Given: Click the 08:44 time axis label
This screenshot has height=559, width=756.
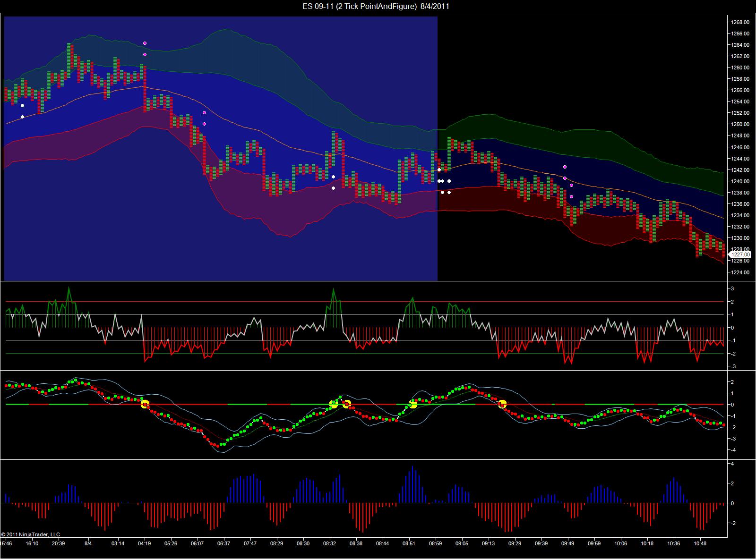Looking at the screenshot, I should [383, 543].
